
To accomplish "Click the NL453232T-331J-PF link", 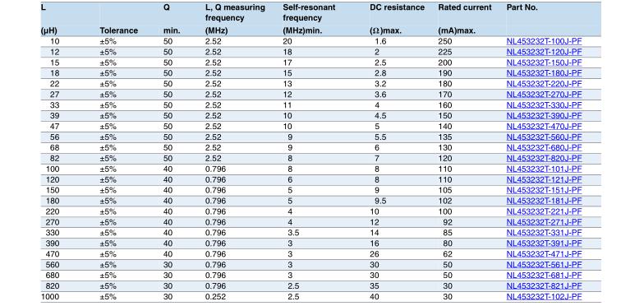I will coord(544,234).
